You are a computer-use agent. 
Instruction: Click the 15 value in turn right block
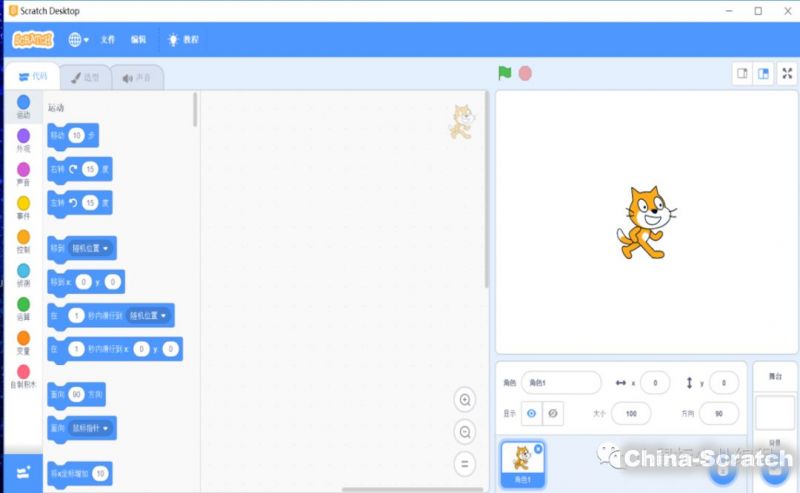90,169
